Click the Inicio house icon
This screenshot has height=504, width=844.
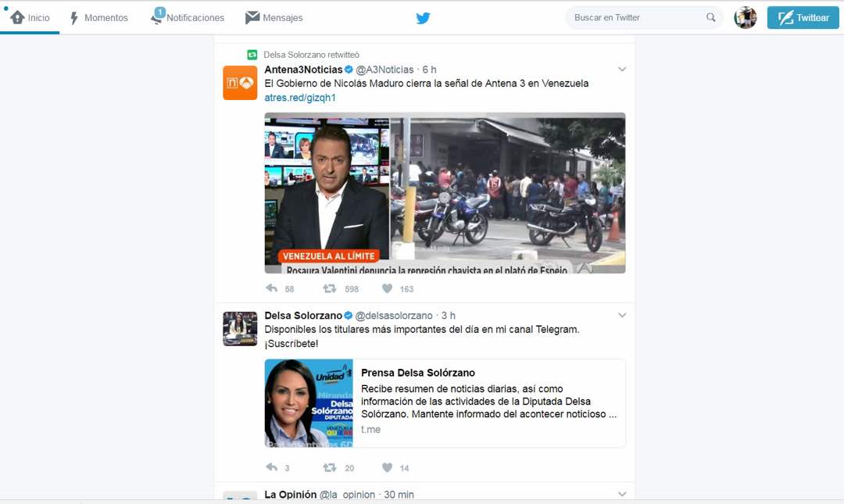click(17, 17)
